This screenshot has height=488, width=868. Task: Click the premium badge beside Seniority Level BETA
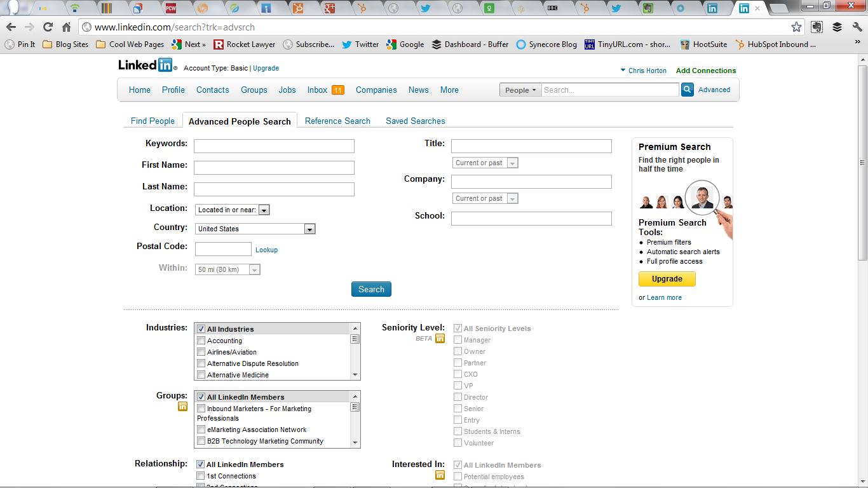click(440, 339)
